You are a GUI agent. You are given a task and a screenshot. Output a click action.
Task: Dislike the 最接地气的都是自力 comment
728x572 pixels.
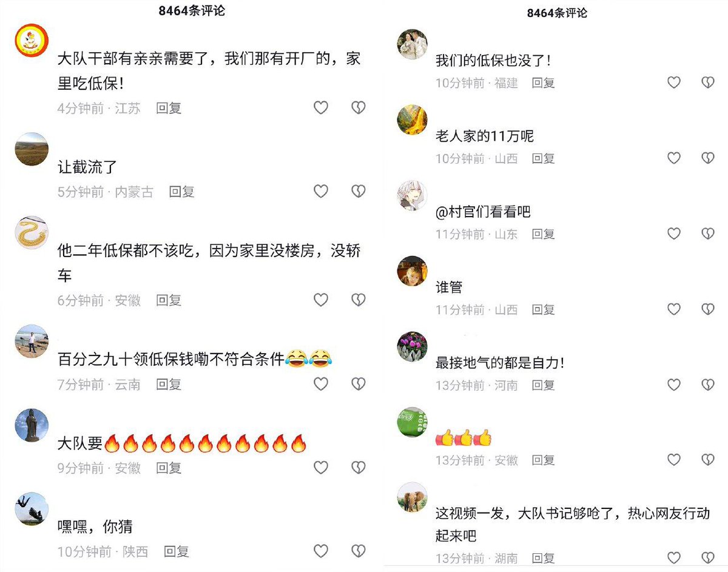tap(708, 385)
